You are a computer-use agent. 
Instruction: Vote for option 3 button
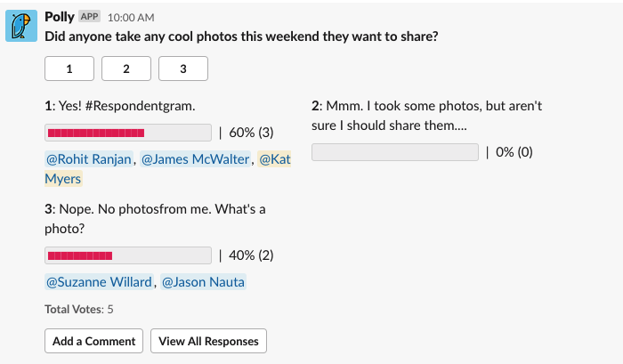(x=182, y=69)
